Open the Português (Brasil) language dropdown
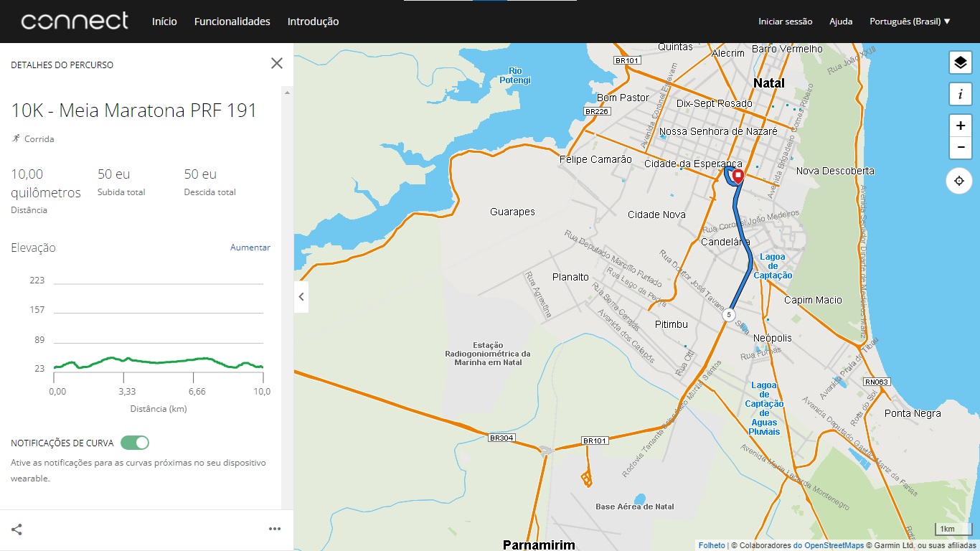This screenshot has height=551, width=980. coord(910,22)
